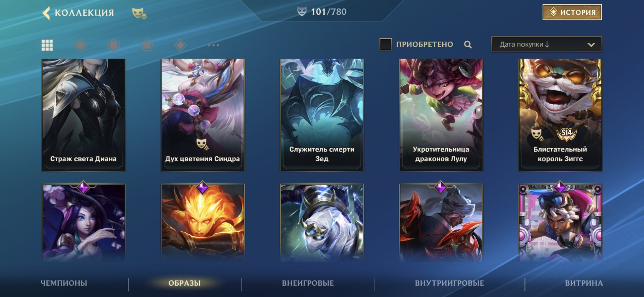Filter by the hexagon rarity icon
This screenshot has height=297, width=644.
point(114,45)
